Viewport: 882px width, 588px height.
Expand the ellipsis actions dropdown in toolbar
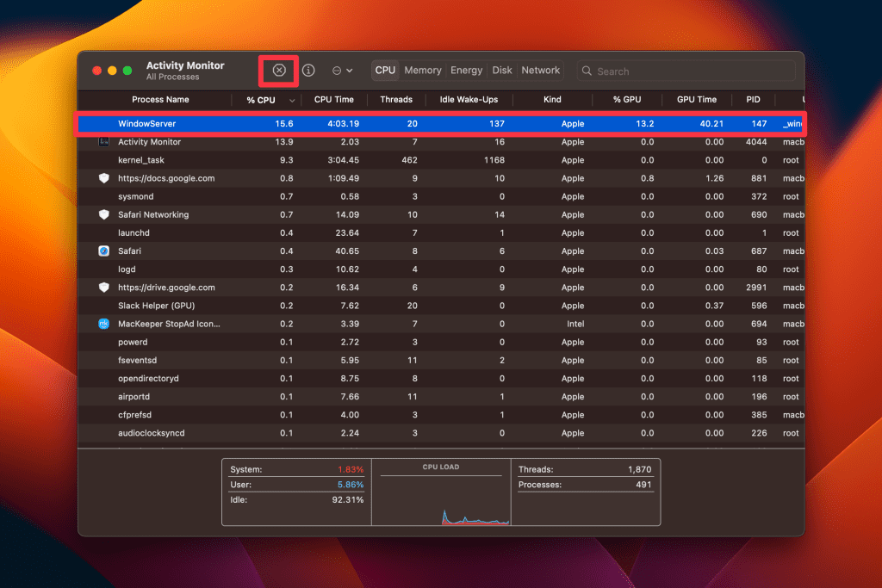click(342, 71)
